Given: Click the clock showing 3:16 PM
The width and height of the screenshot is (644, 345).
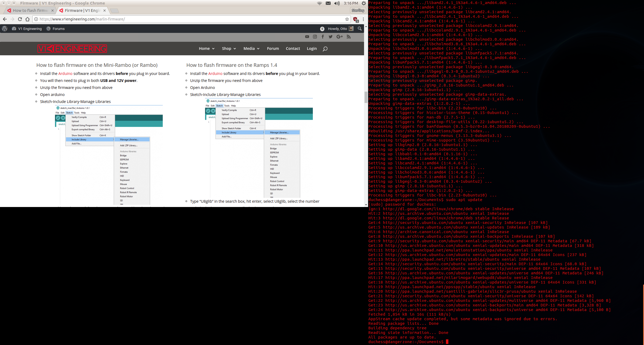Looking at the screenshot, I should (x=351, y=3).
